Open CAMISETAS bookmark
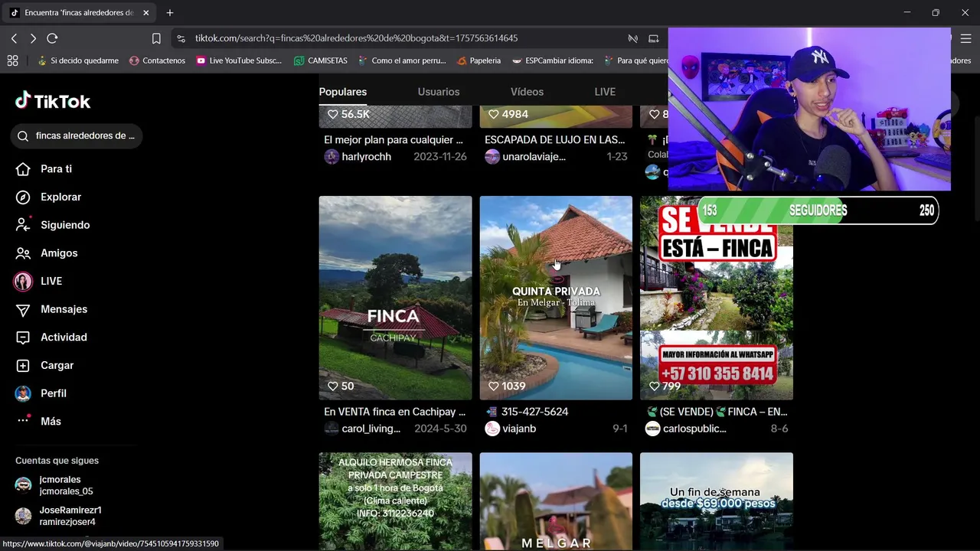This screenshot has height=551, width=980. point(321,60)
